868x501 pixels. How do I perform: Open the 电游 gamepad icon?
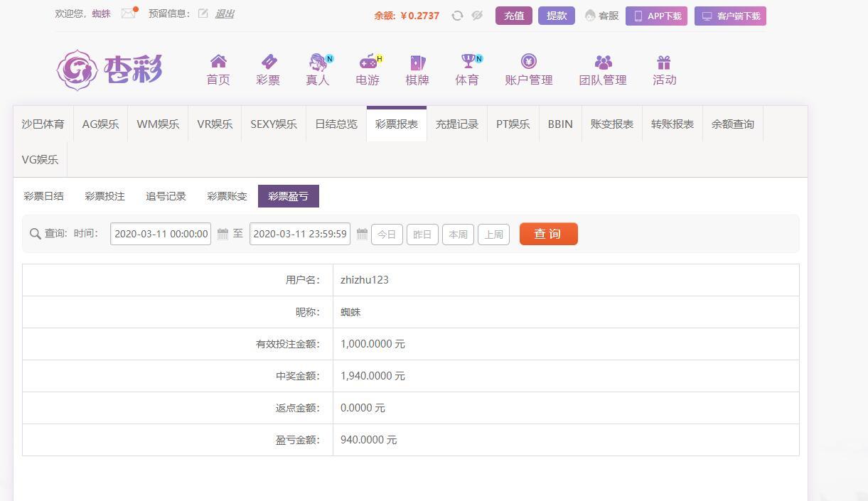click(x=368, y=62)
